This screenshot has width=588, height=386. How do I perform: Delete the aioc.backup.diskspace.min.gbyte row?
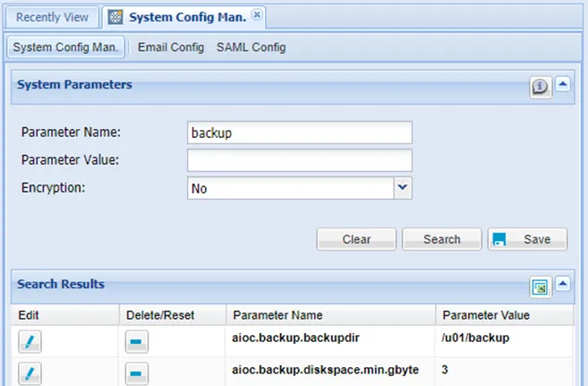[137, 373]
